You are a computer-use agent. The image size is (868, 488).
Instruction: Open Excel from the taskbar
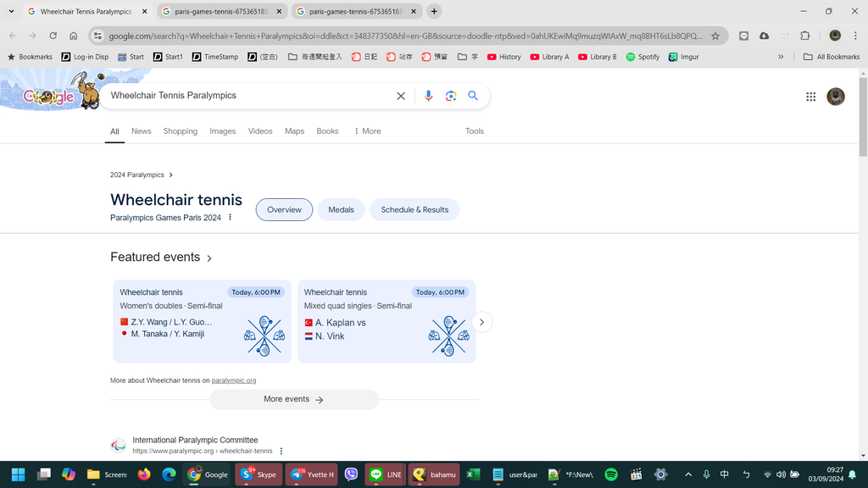[473, 474]
